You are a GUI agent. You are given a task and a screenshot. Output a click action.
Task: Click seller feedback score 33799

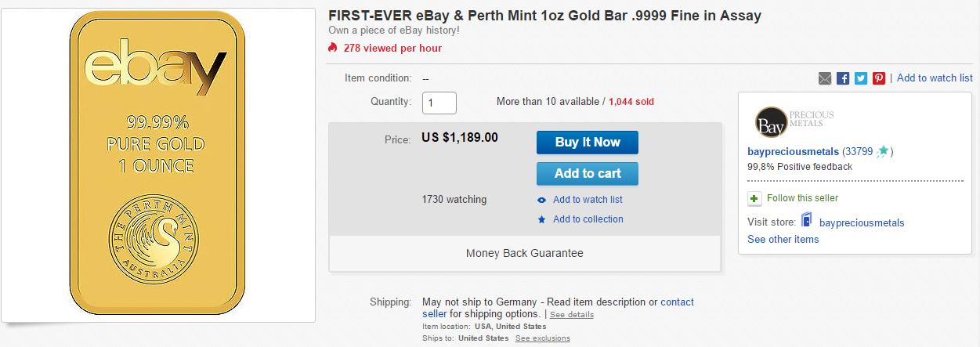point(860,151)
